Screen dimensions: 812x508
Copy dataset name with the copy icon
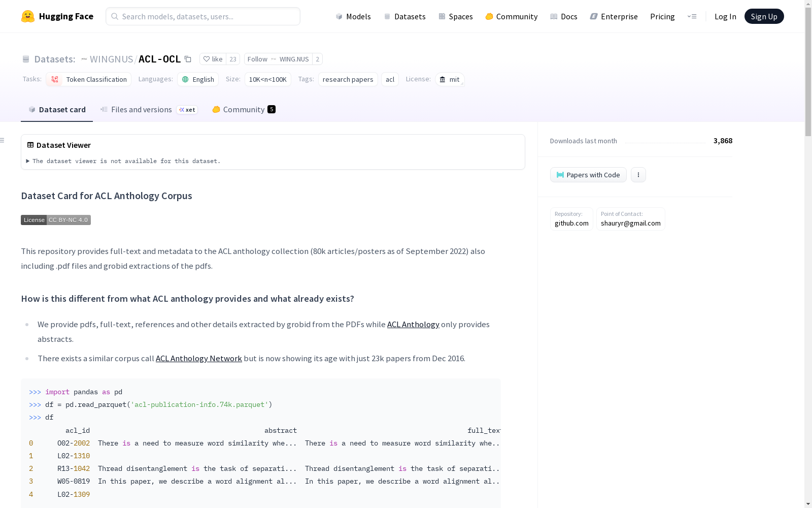click(x=188, y=59)
